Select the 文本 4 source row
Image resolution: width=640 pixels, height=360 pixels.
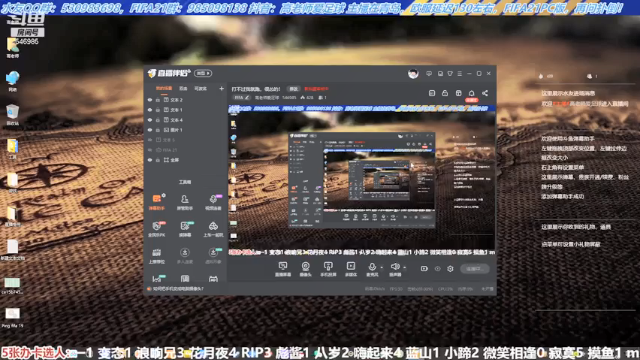185,120
